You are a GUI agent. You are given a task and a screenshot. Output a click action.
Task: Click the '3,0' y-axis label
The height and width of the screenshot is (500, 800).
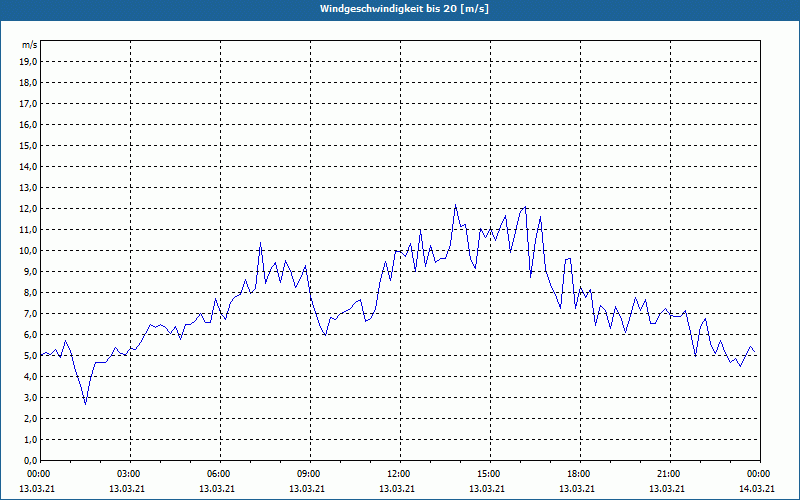pos(30,397)
